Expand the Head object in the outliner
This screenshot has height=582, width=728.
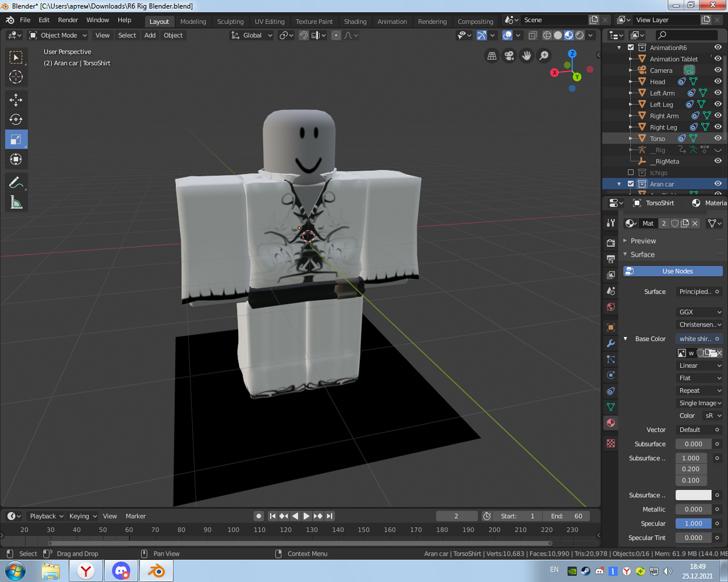[x=631, y=81]
